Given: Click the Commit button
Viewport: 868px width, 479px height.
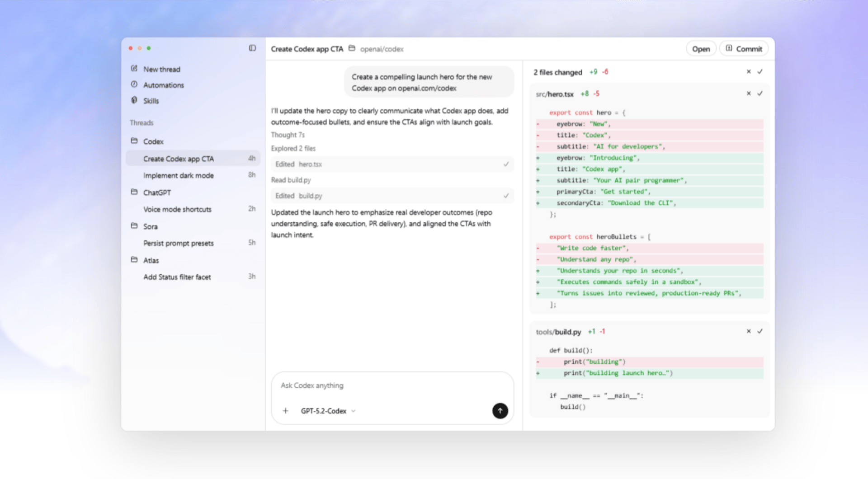Looking at the screenshot, I should (x=744, y=49).
